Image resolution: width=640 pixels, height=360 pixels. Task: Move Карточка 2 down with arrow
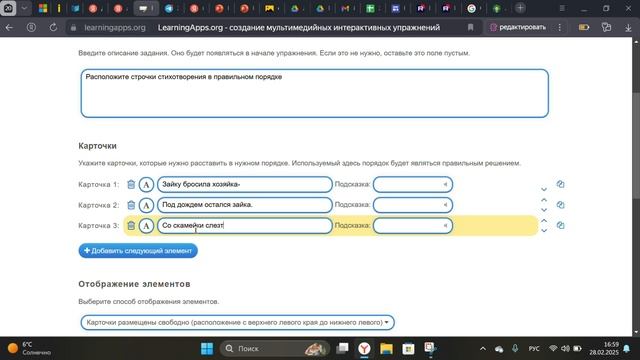[x=544, y=210]
